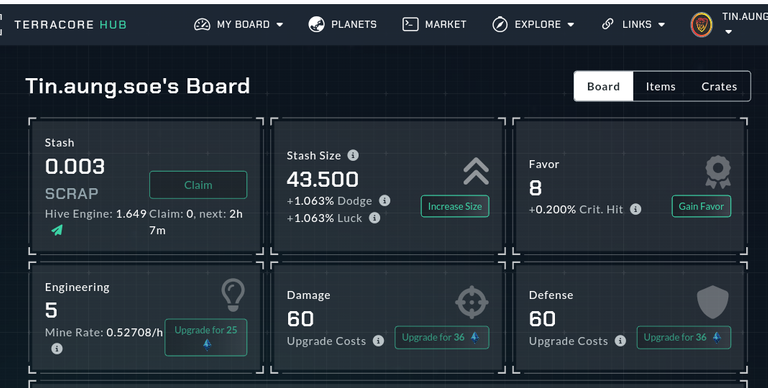768x388 pixels.
Task: Click the stash value 0.003
Action: tap(75, 167)
